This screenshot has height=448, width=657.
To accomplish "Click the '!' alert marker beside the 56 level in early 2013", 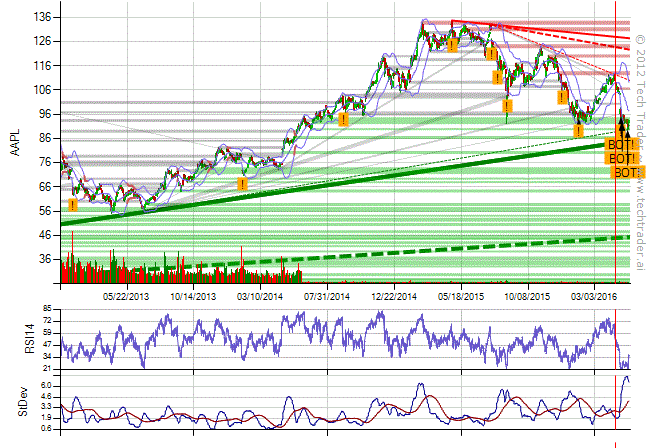I will [x=73, y=205].
